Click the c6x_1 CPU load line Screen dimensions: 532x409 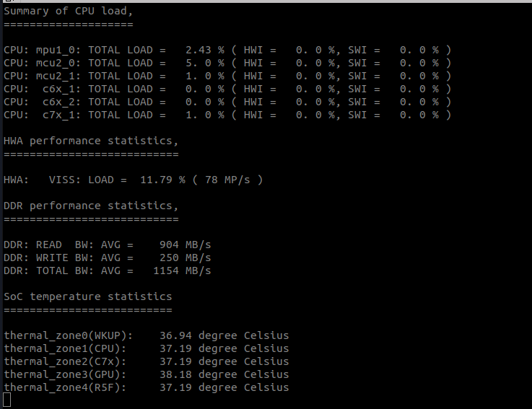coord(227,89)
